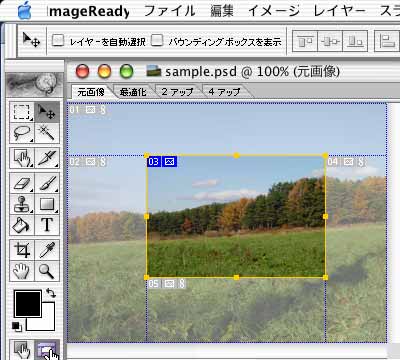400x360 pixels.
Task: Pick the Paintbrush tool
Action: coord(47,183)
